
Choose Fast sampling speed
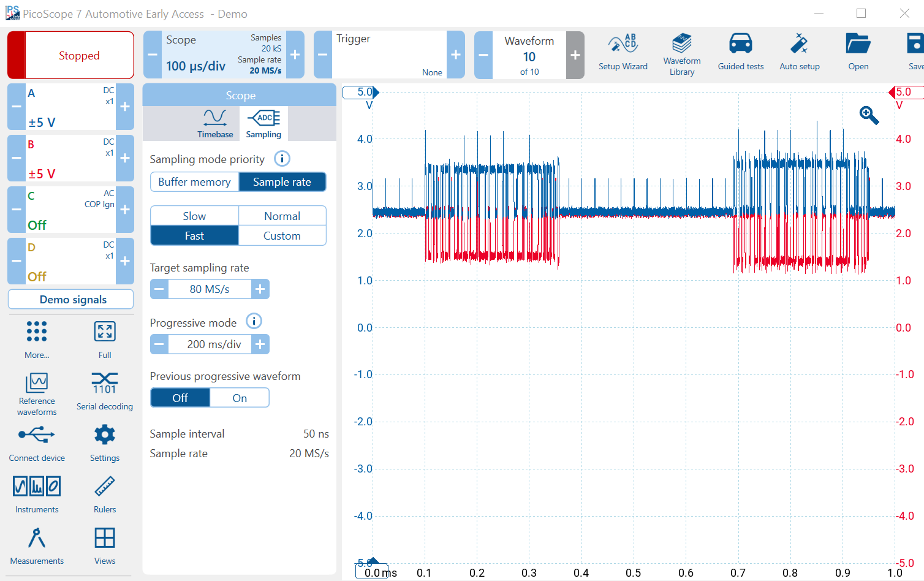[194, 235]
